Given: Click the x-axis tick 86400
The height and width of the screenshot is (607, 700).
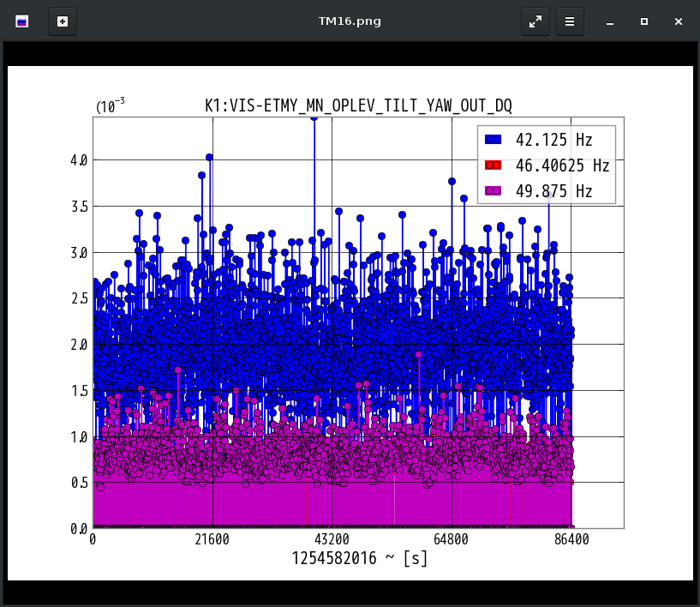Looking at the screenshot, I should [571, 539].
